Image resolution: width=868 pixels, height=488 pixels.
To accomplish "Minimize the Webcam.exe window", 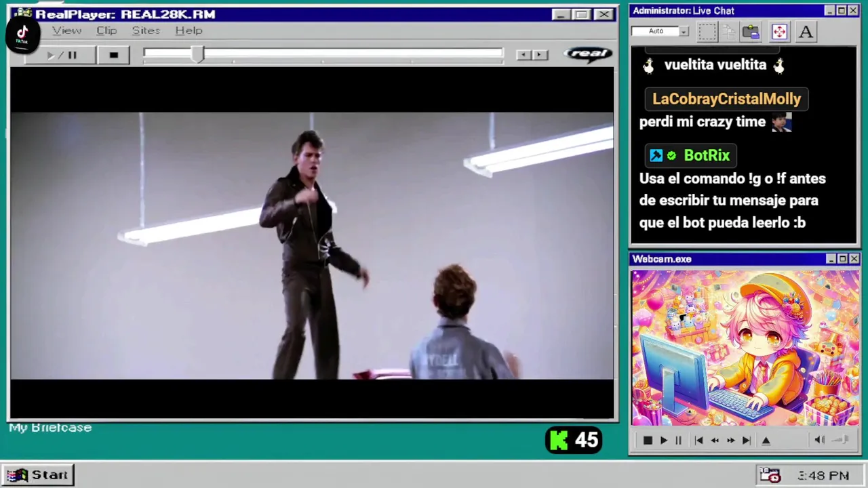I will (x=831, y=259).
